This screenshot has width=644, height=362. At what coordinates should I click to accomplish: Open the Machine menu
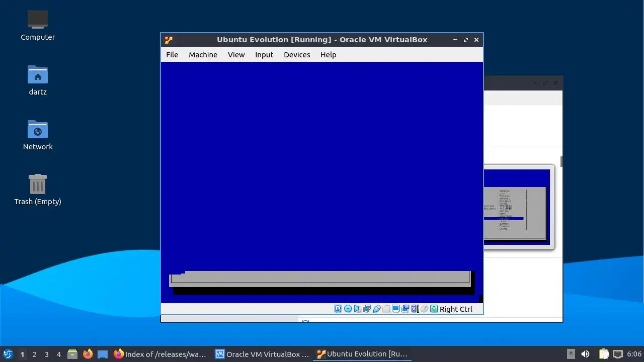pyautogui.click(x=203, y=55)
